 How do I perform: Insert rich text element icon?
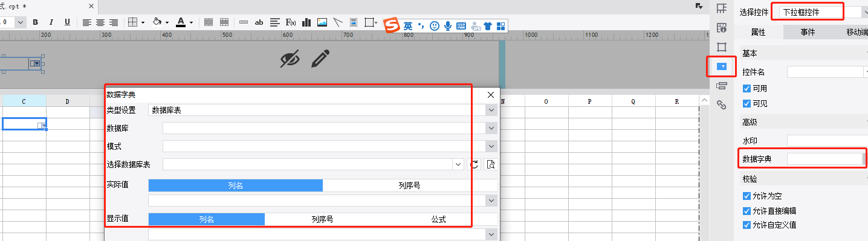275,22
